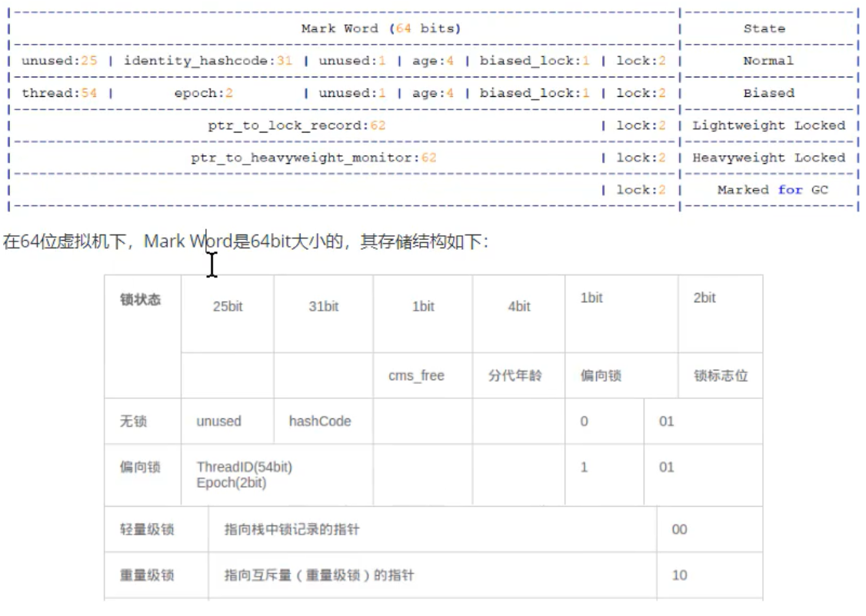Viewport: 866px width, 616px height.
Task: Click 'Marked for GC' state label
Action: pyautogui.click(x=772, y=189)
